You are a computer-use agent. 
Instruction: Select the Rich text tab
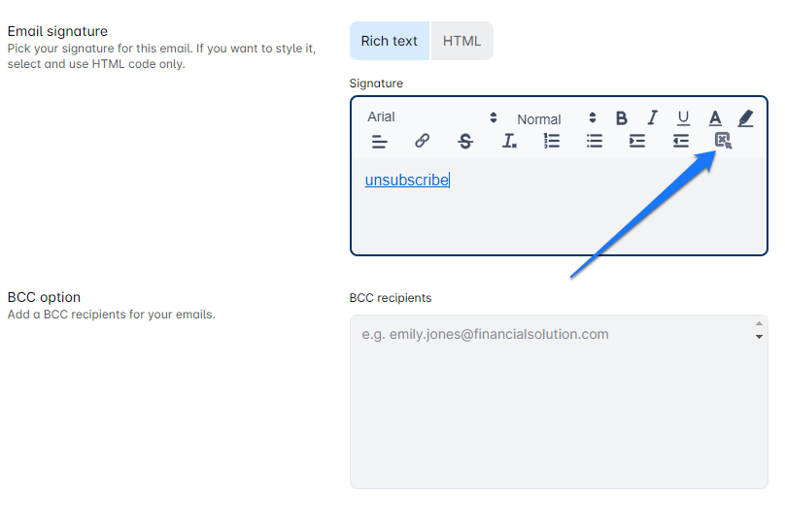click(x=390, y=41)
